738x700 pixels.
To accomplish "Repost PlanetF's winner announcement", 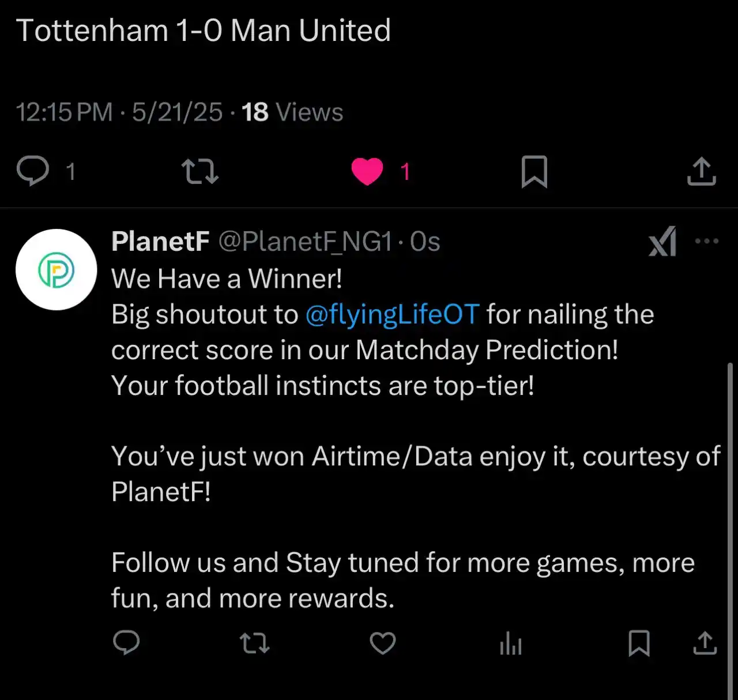I will pos(254,643).
